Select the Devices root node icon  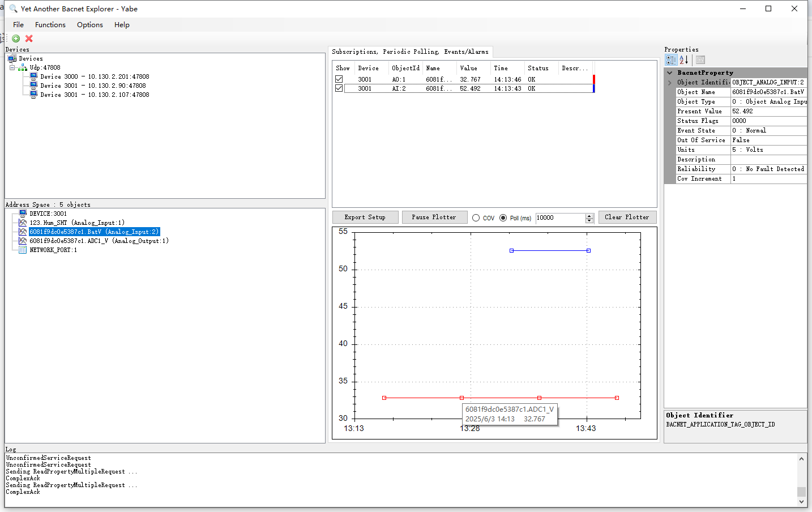(12, 58)
